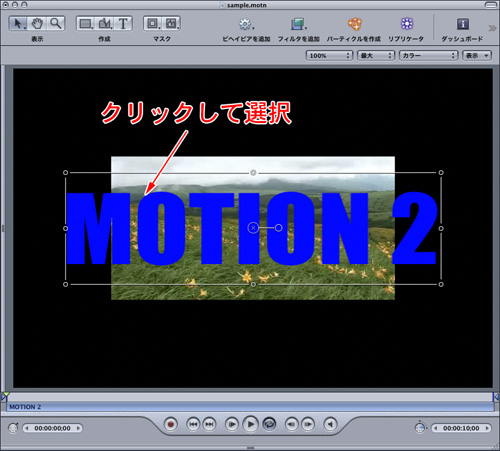Select the magnifier zoom tool
Screen dimensions: 500x451
point(55,24)
